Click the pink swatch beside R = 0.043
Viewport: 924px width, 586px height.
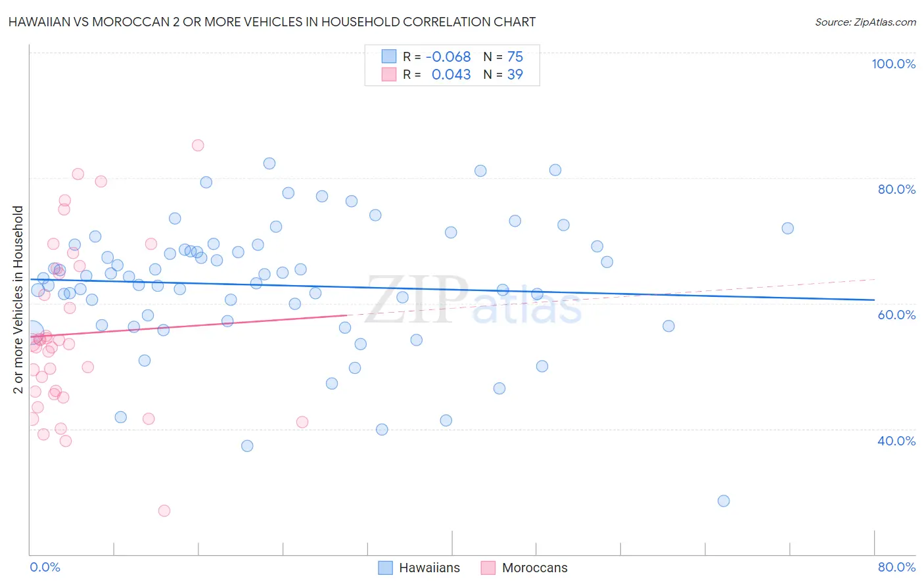click(x=389, y=74)
